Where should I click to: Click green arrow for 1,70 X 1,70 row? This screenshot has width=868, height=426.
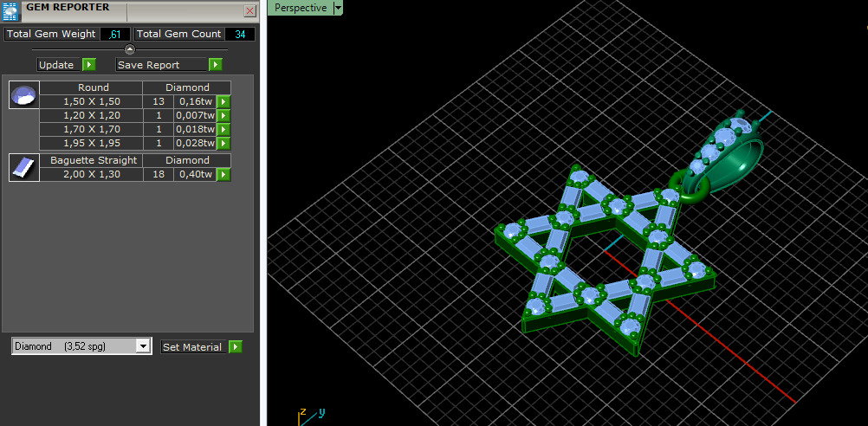pyautogui.click(x=223, y=130)
